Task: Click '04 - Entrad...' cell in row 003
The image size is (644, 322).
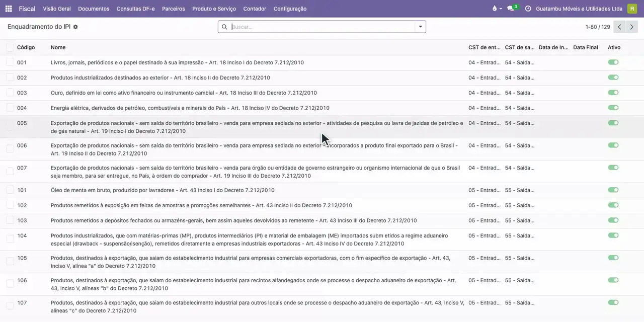Action: click(x=485, y=93)
